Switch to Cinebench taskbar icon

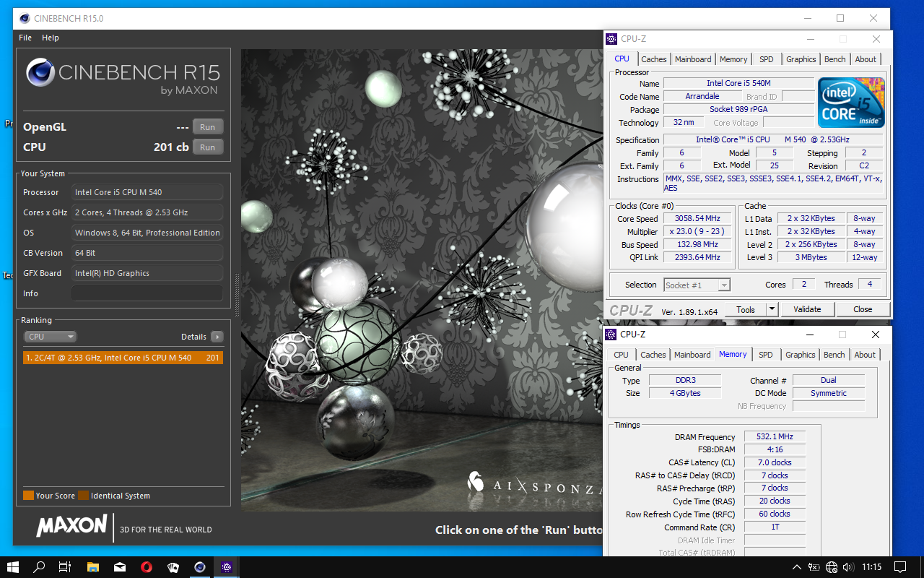coord(200,567)
